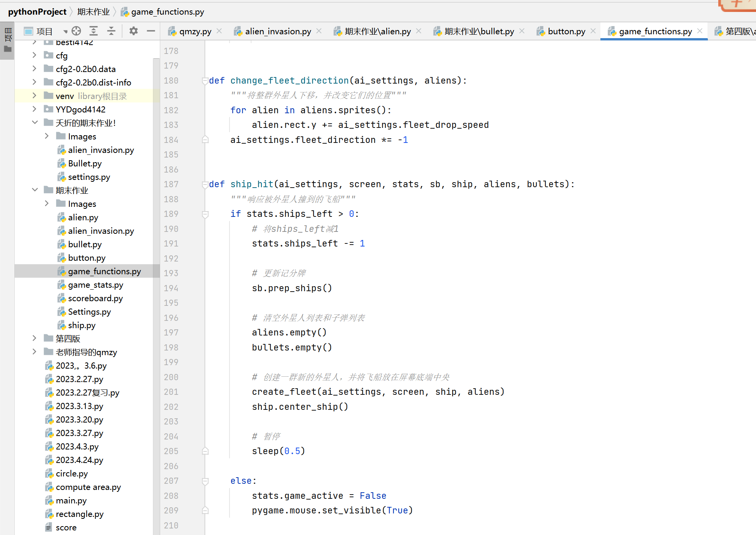Screen dimensions: 756x535
Task: Open the Project view dropdown labeled 项目
Action: pyautogui.click(x=45, y=31)
